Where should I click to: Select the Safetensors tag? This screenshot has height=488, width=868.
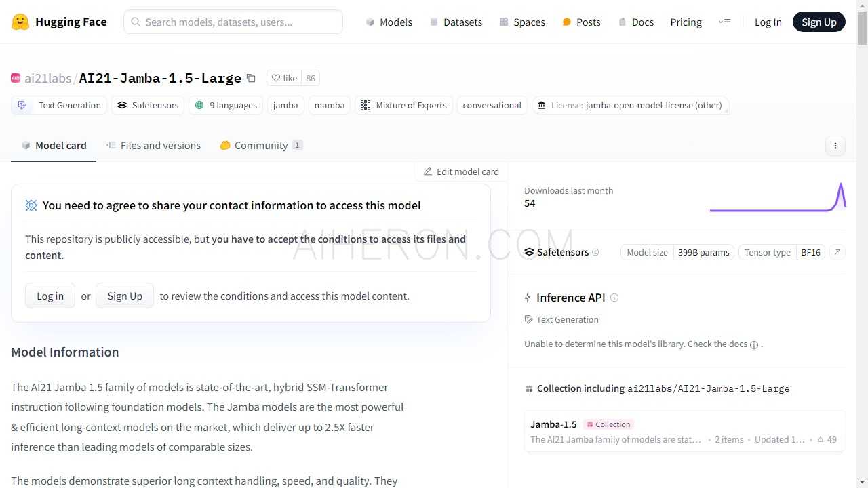[148, 105]
